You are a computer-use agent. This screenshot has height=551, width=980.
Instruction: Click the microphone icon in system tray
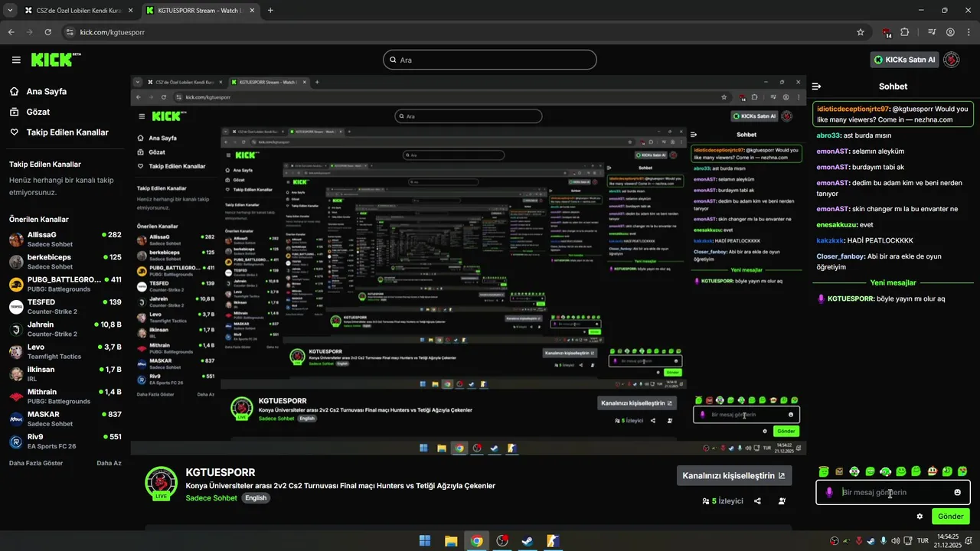click(x=884, y=541)
